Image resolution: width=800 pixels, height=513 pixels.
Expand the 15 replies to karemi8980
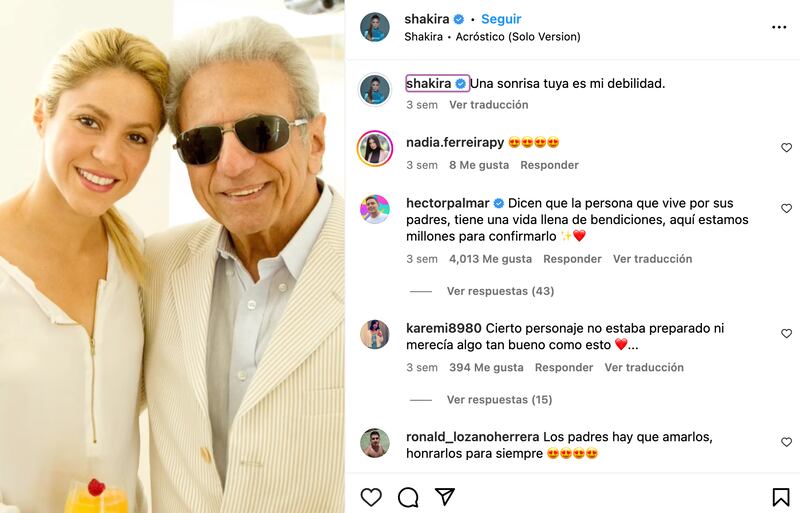click(x=499, y=400)
